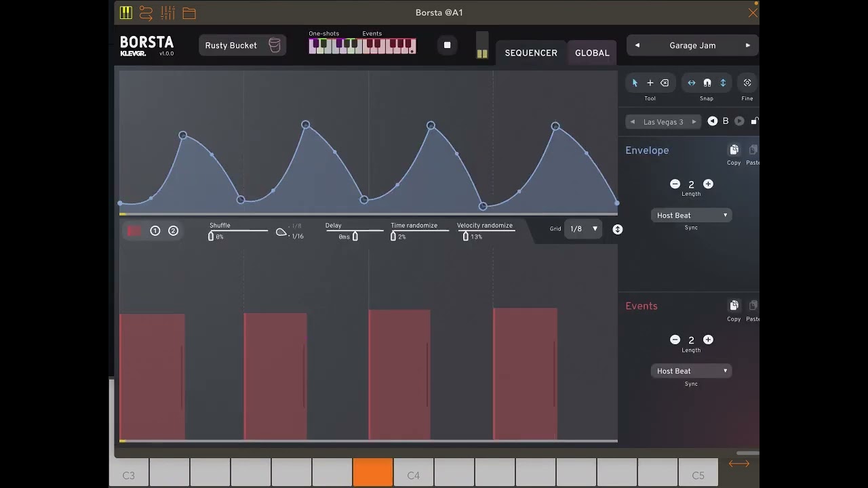Go to next preset after Garage Jam
Screen dimensions: 868x488
[748, 45]
